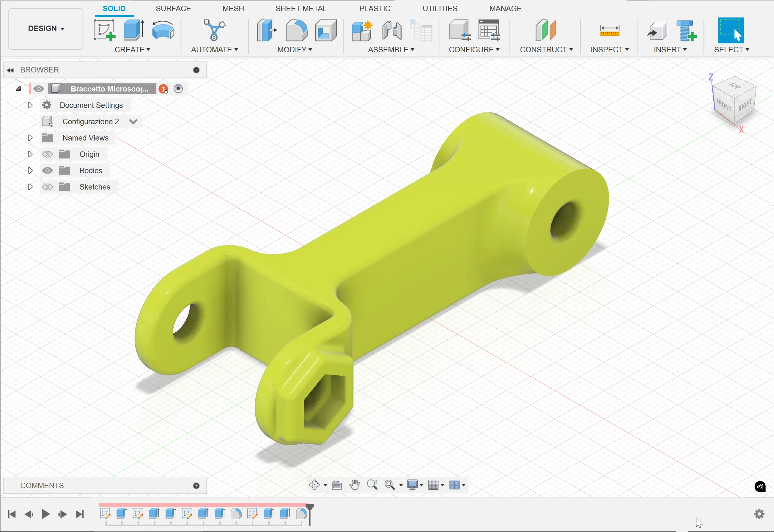
Task: Select the Extrude tool icon
Action: (133, 30)
